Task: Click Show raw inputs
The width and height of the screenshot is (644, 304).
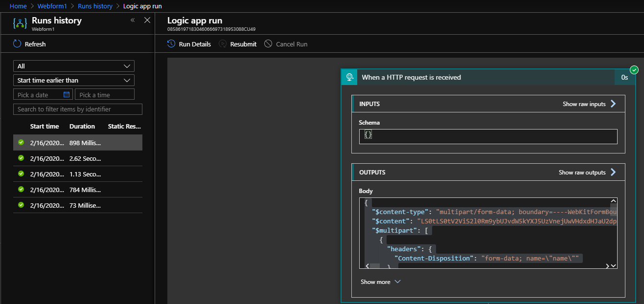Action: (589, 104)
